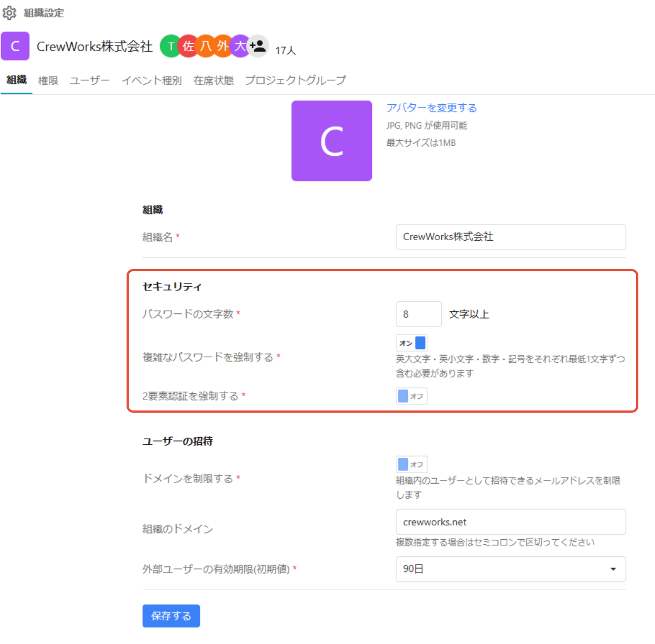Click the 組織のドメイン input field

[x=511, y=522]
